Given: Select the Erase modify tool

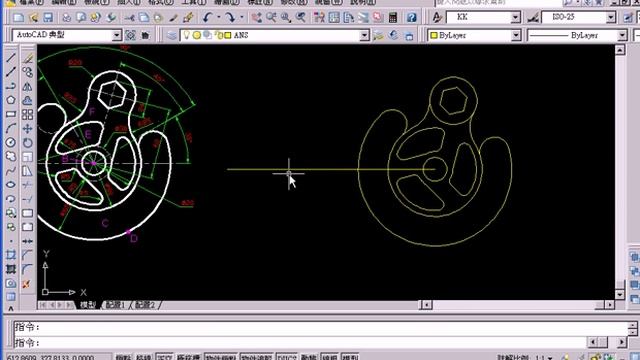Looking at the screenshot, I should [x=27, y=58].
